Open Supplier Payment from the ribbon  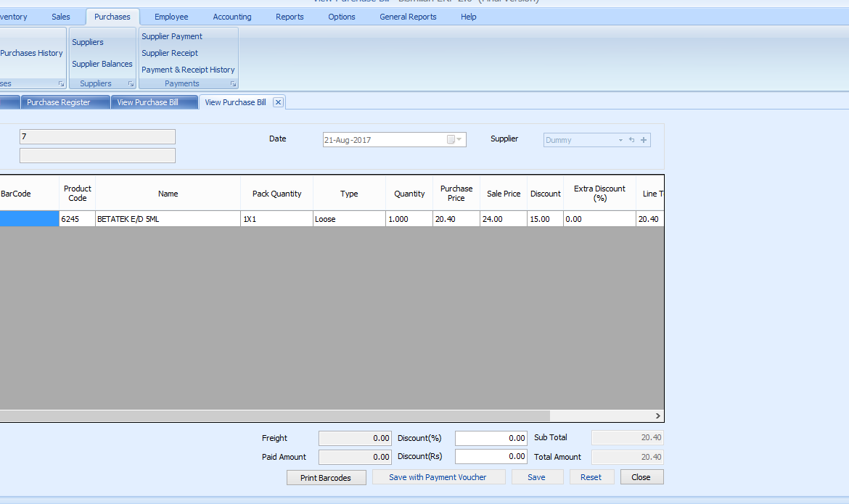[x=172, y=36]
